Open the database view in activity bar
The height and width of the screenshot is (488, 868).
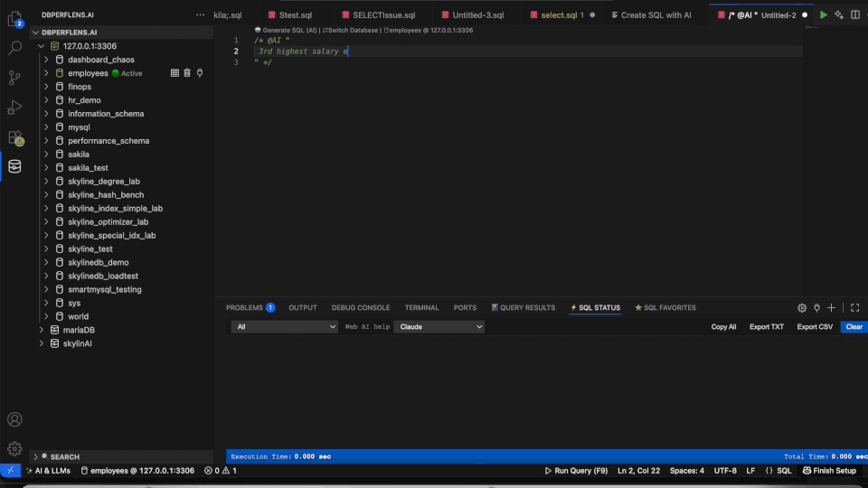click(x=15, y=166)
